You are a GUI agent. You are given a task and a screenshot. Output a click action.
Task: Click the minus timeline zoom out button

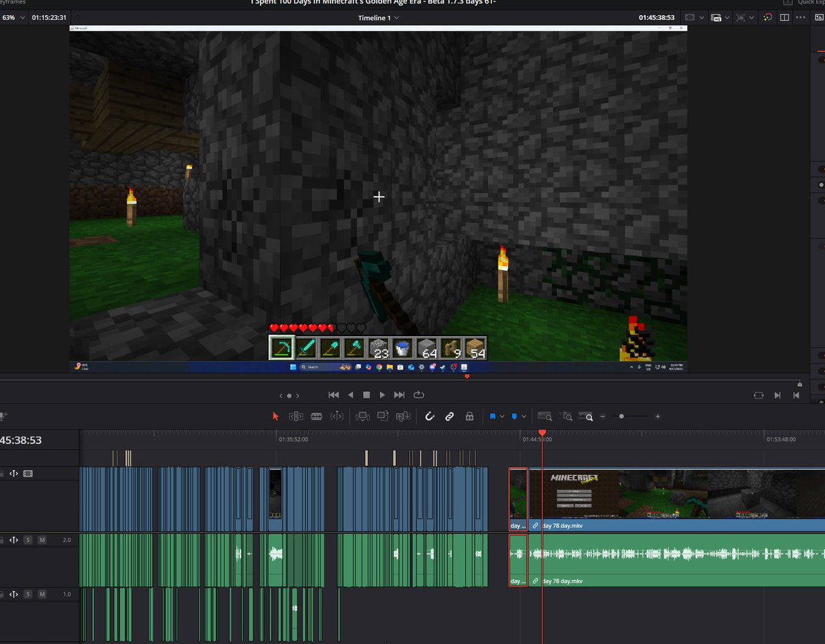[603, 417]
